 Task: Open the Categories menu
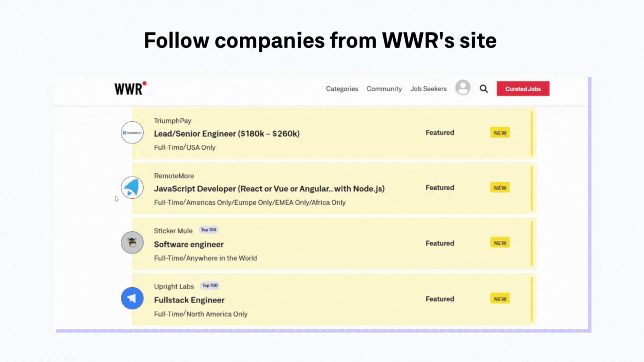tap(342, 89)
